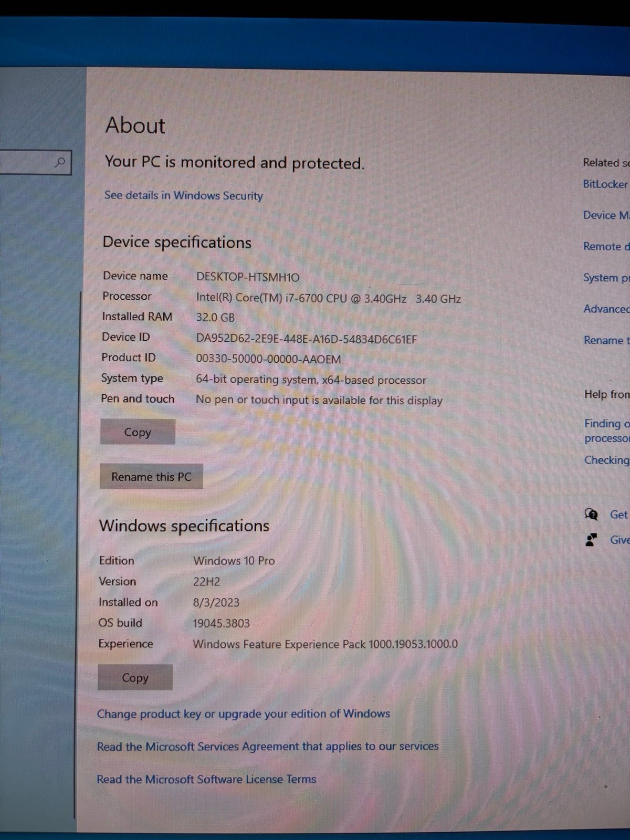Click the Get help chat icon

click(x=591, y=514)
